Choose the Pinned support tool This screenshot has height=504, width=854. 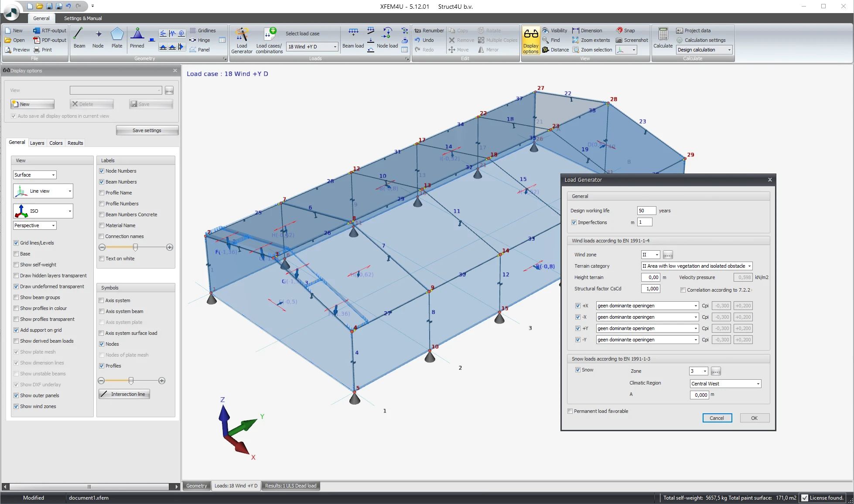pyautogui.click(x=137, y=38)
